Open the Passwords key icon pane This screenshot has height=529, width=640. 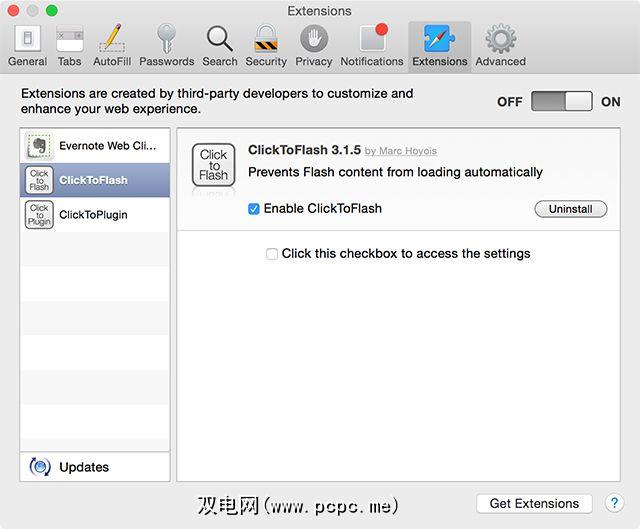[166, 45]
